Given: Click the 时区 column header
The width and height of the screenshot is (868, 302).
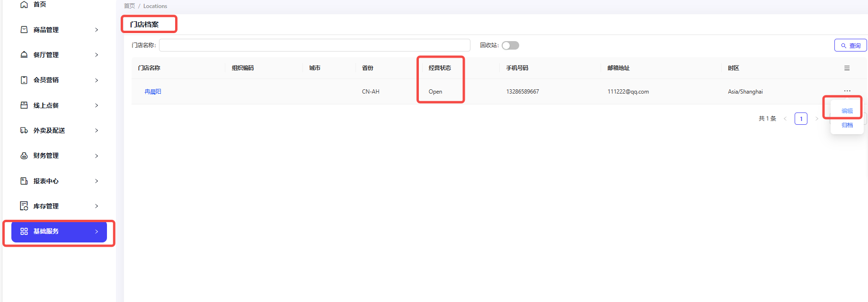Looking at the screenshot, I should click(x=734, y=68).
